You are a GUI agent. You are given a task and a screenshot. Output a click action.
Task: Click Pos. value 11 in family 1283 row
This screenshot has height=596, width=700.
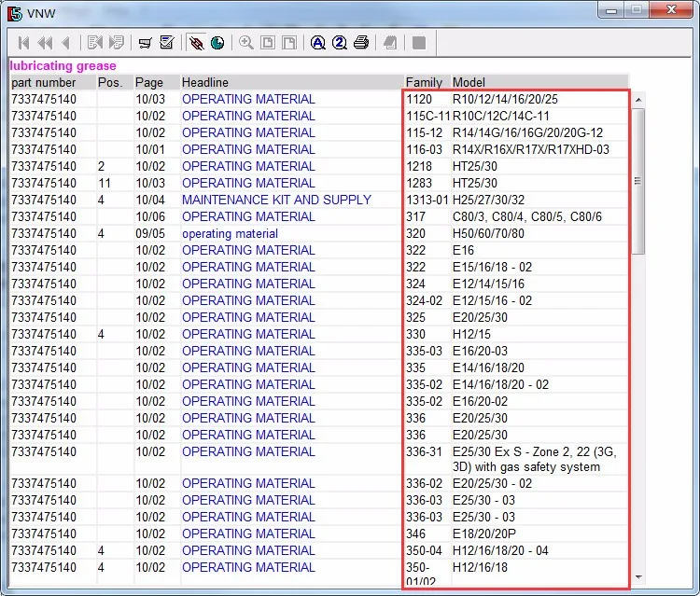pos(105,183)
